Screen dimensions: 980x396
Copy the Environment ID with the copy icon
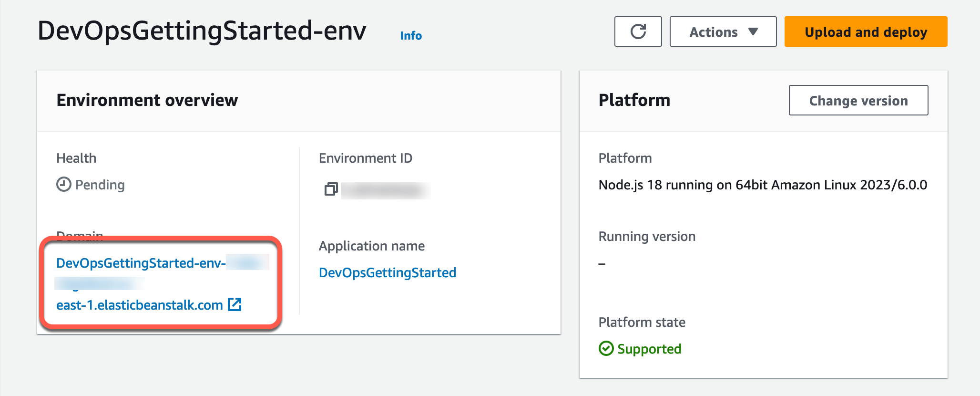point(331,189)
